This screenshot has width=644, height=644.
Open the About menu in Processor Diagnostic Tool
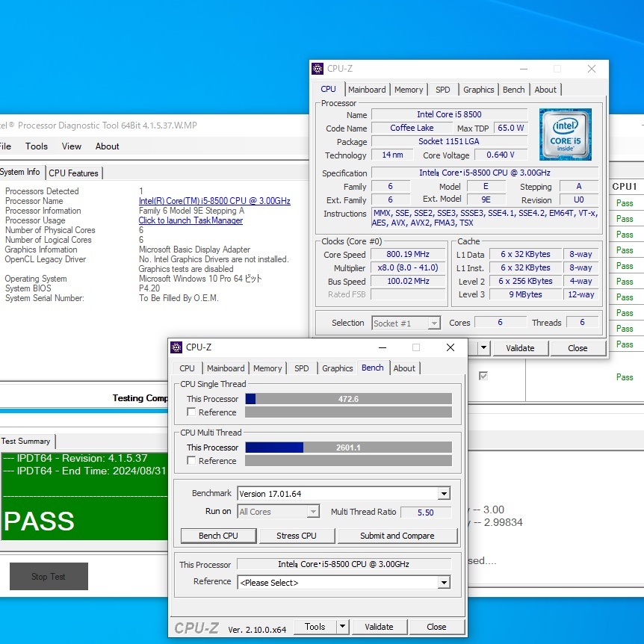[x=107, y=146]
